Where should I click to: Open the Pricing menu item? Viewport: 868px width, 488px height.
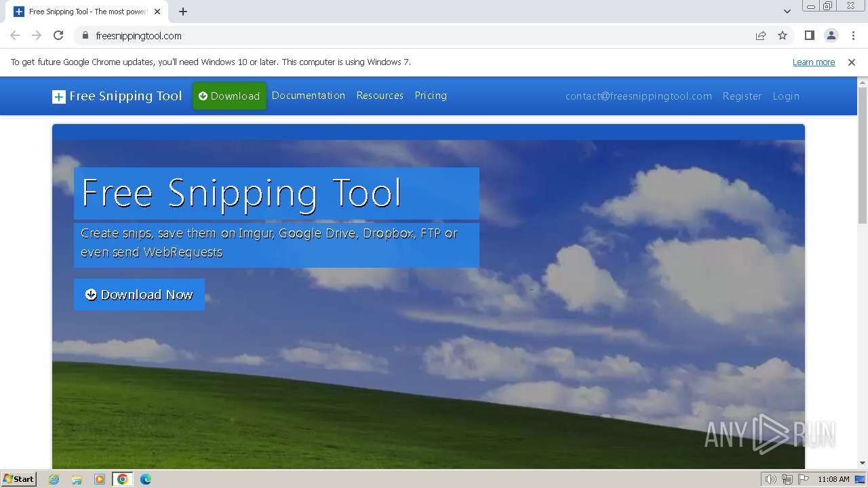pos(431,96)
